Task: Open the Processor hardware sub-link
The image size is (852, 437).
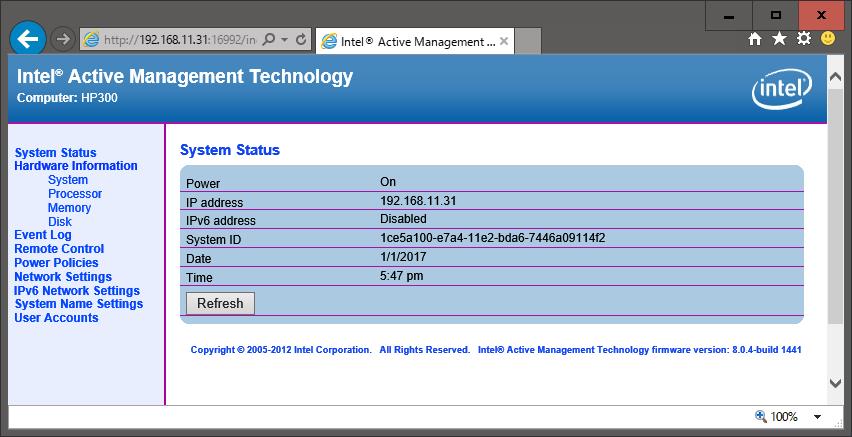Action: [x=75, y=193]
